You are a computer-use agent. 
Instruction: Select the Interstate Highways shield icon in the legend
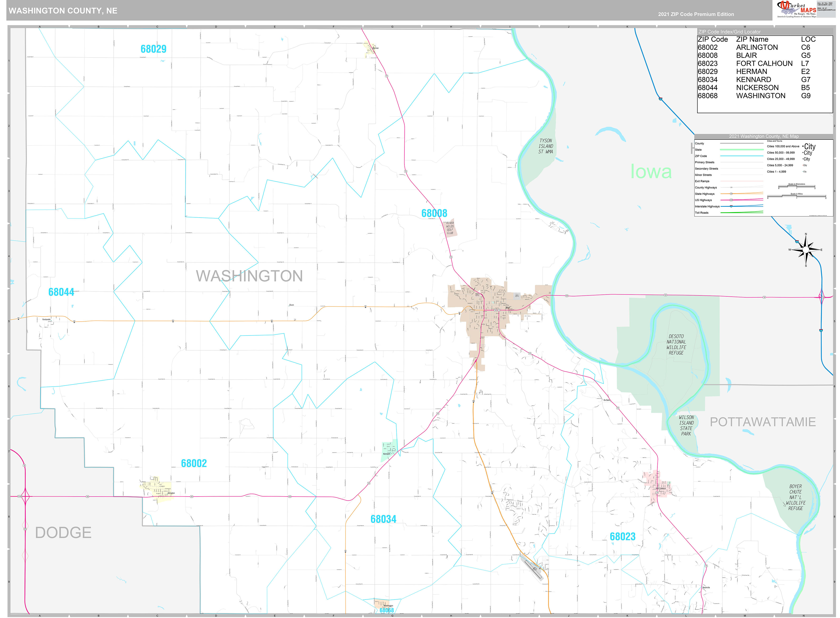click(x=732, y=206)
